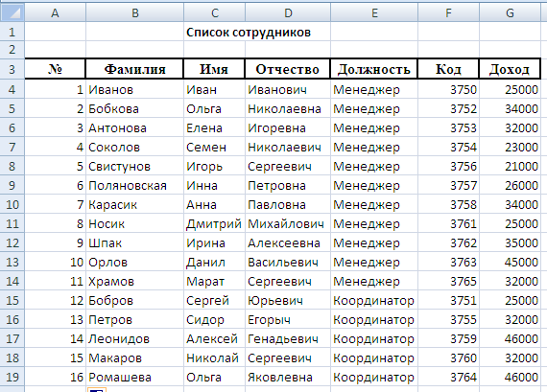Select number cell 16
Viewport: 547px width, 392px height.
[55, 377]
